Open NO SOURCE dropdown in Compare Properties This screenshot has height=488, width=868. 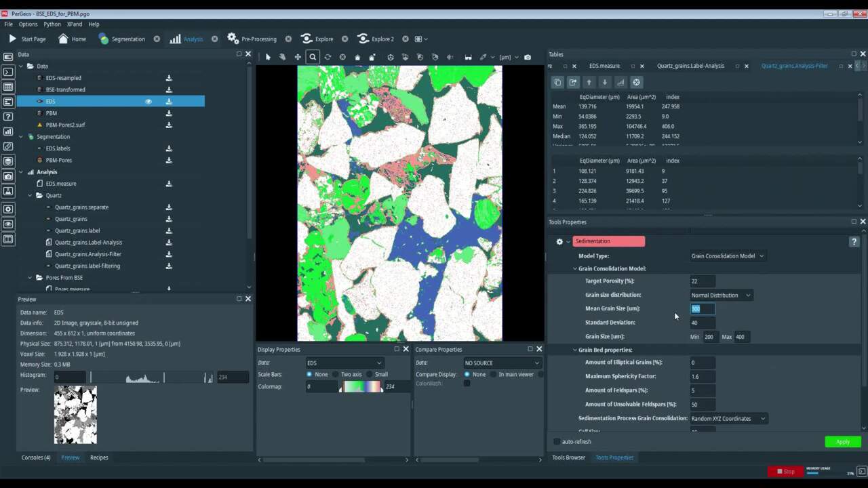[502, 363]
